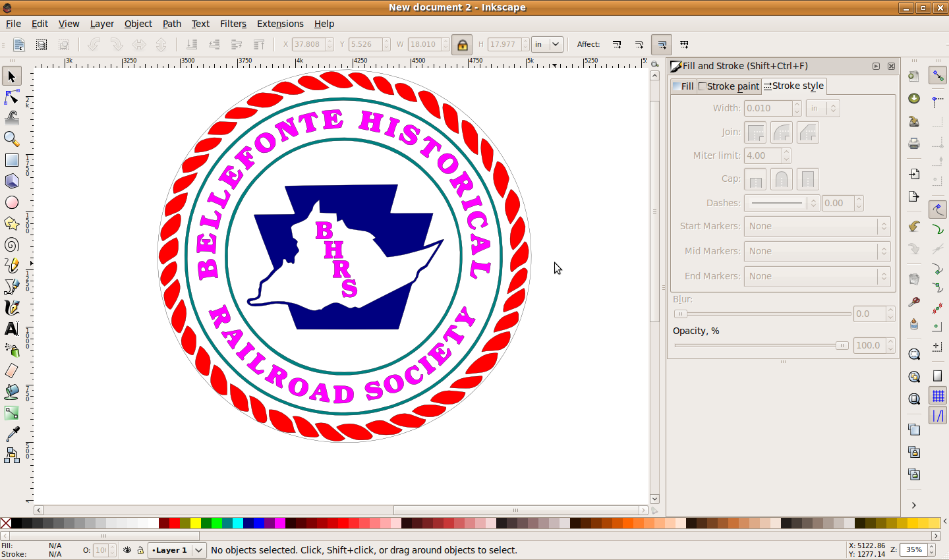Open the Dashes pattern dropdown
949x560 pixels.
pyautogui.click(x=782, y=203)
